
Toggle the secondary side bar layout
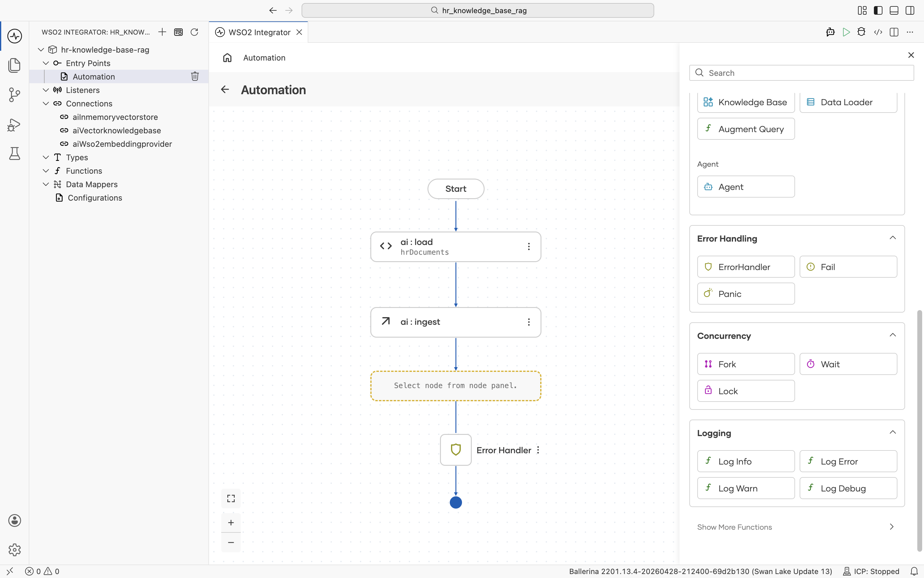(910, 10)
